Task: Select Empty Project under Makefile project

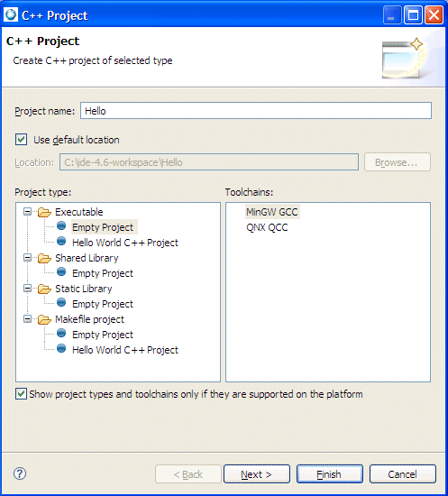Action: (103, 335)
